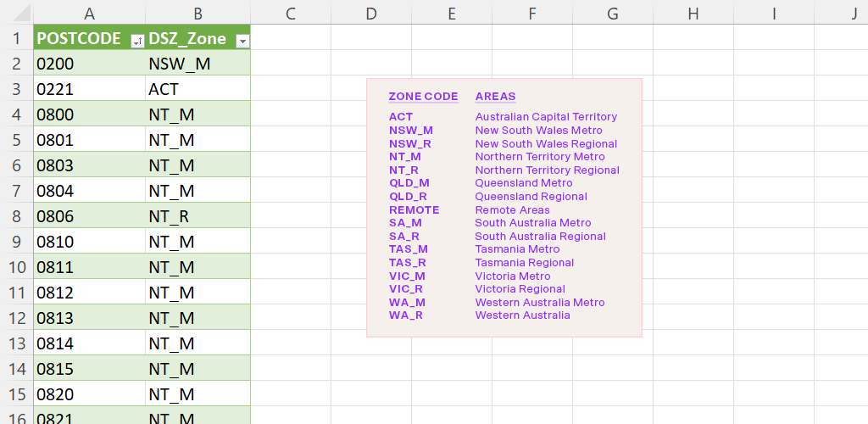
Task: Select postcode cell 0806
Action: pyautogui.click(x=89, y=216)
